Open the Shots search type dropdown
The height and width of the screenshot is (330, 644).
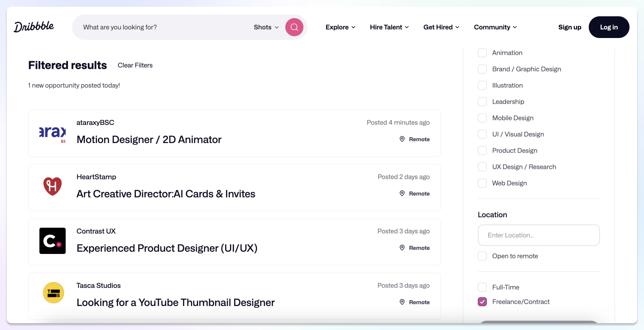tap(266, 27)
